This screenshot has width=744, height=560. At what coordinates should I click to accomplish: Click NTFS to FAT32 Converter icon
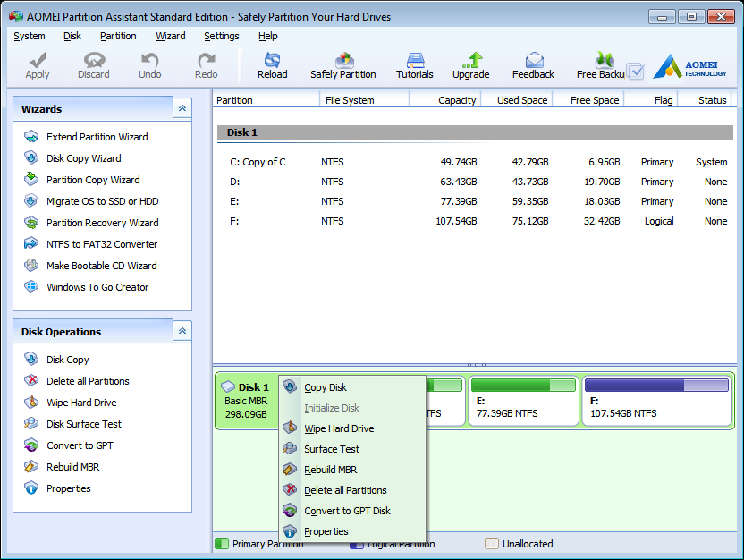pyautogui.click(x=31, y=244)
